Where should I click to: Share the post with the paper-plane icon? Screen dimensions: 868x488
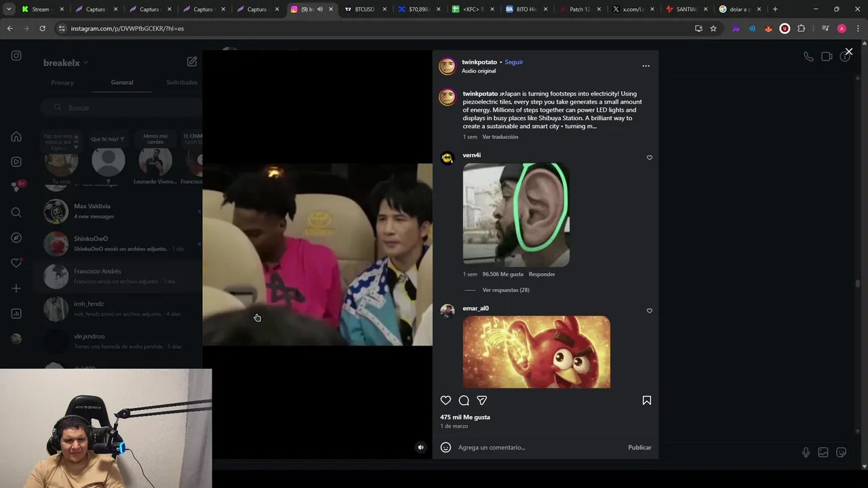coord(481,401)
